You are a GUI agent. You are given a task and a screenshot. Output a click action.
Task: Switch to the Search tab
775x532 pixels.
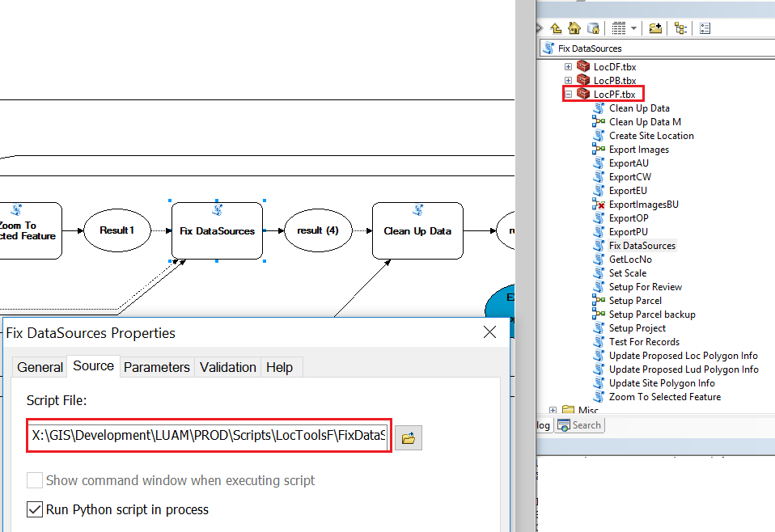(x=579, y=425)
